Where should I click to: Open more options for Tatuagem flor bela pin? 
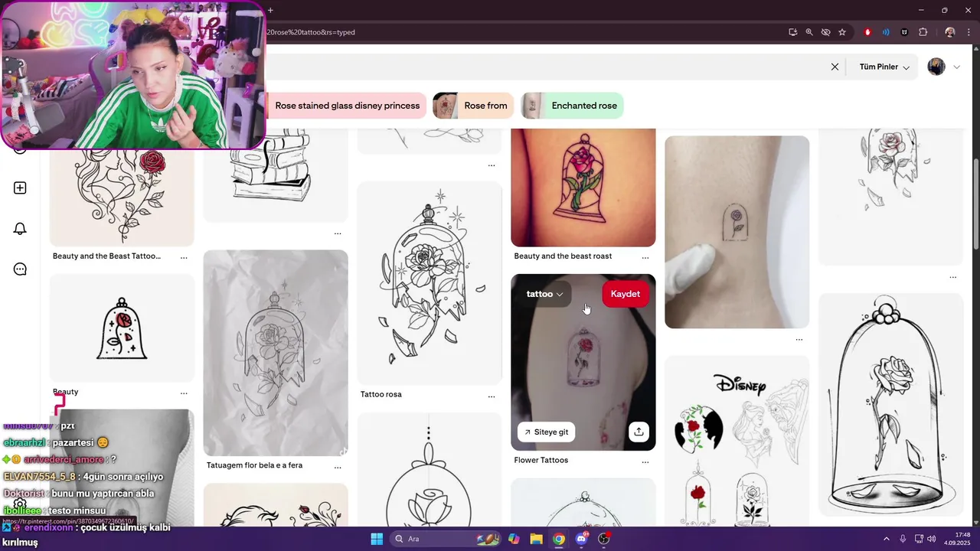pyautogui.click(x=338, y=467)
